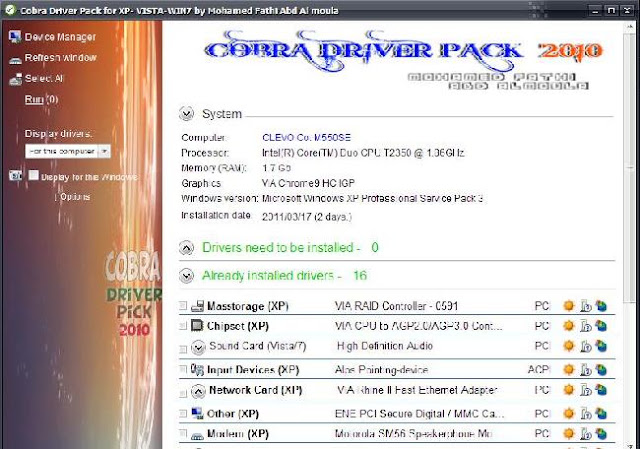
Task: Click the globe icon in the Input Devices row
Action: click(x=601, y=369)
